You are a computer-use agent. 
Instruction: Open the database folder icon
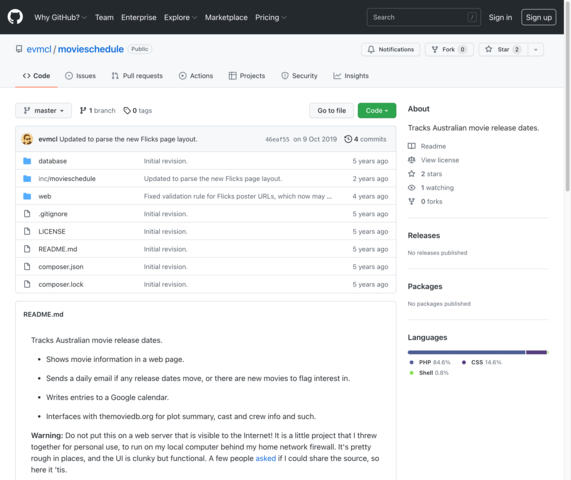(x=27, y=161)
